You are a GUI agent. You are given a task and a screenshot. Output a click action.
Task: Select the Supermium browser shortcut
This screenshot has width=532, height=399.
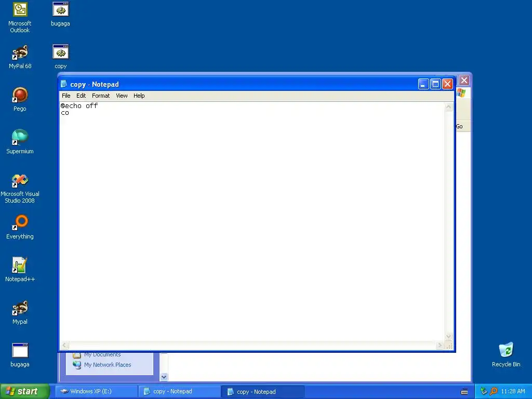[x=20, y=142]
